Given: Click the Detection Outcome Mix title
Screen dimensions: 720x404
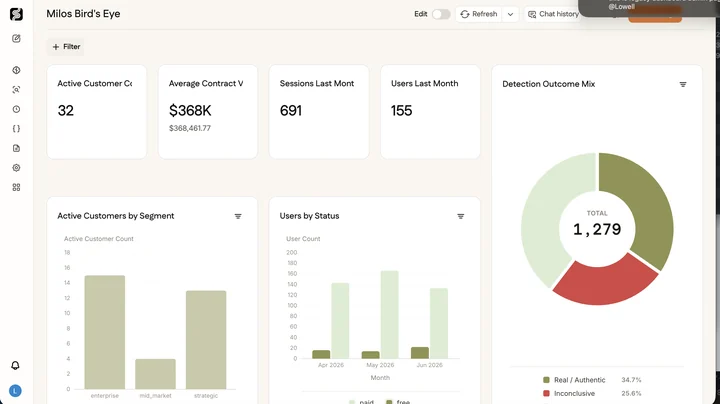Looking at the screenshot, I should click(x=549, y=84).
